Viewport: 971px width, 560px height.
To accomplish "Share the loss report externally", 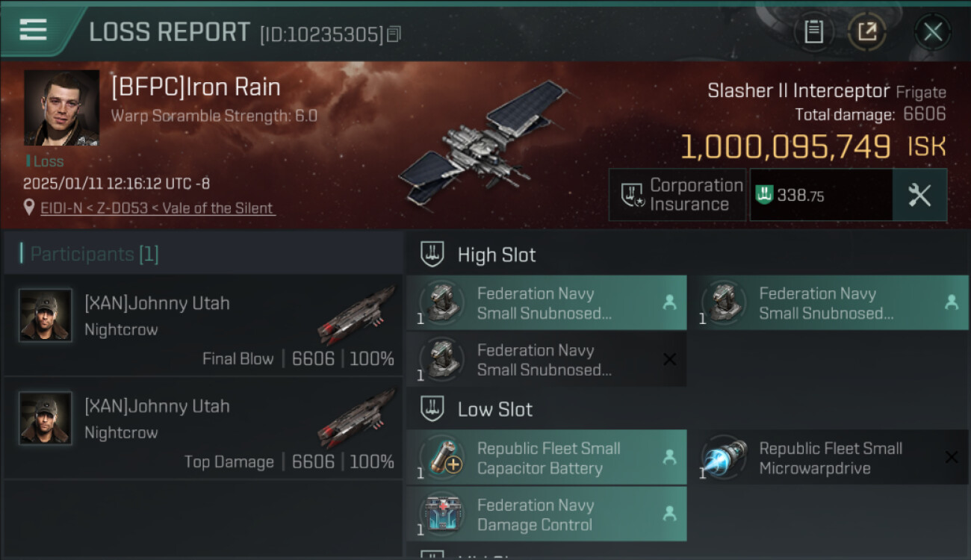I will [866, 31].
